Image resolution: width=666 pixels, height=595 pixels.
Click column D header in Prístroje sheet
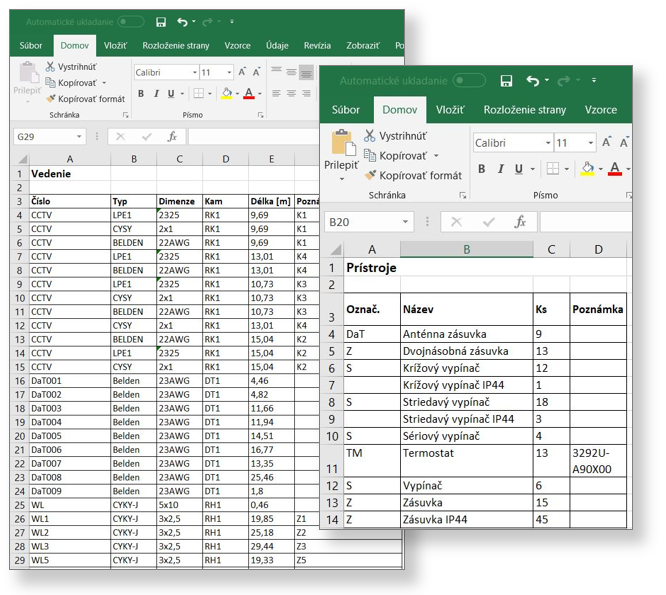(x=598, y=249)
